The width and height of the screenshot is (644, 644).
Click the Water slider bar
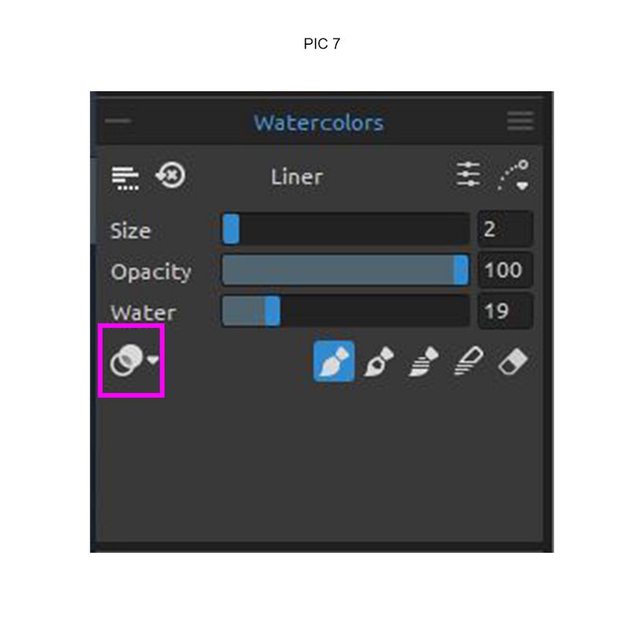pos(346,312)
